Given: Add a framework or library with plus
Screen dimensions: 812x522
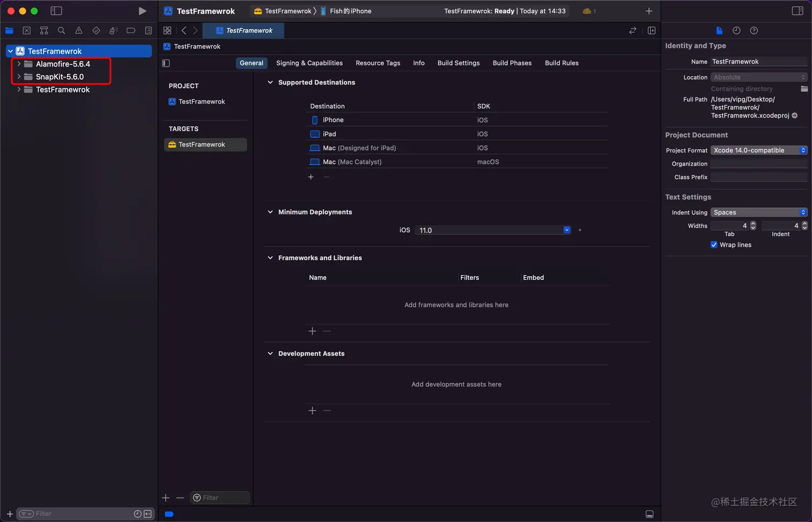Looking at the screenshot, I should (x=313, y=331).
